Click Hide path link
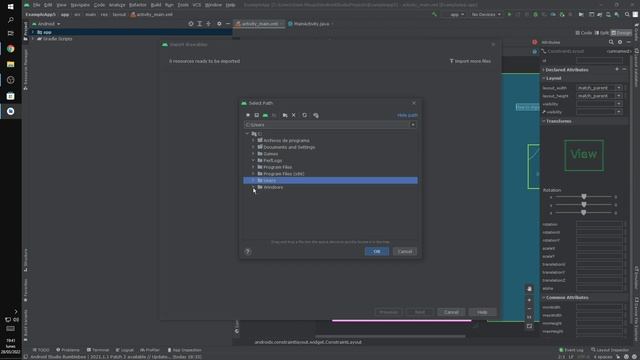The width and height of the screenshot is (640, 360). click(x=407, y=115)
